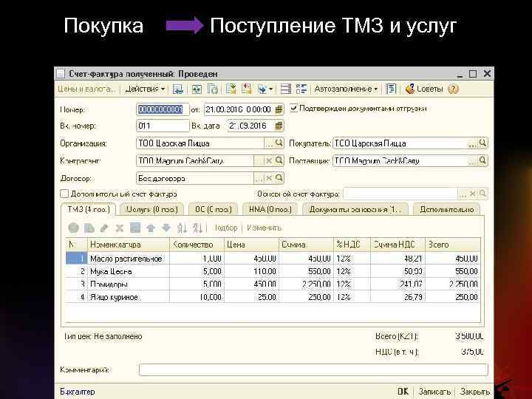Click the round question mark help icon
Image resolution: width=532 pixels, height=399 pixels.
pos(453,89)
